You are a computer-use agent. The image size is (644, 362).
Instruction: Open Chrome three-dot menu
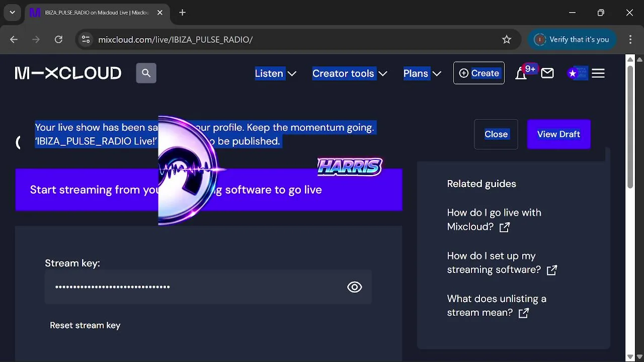630,39
